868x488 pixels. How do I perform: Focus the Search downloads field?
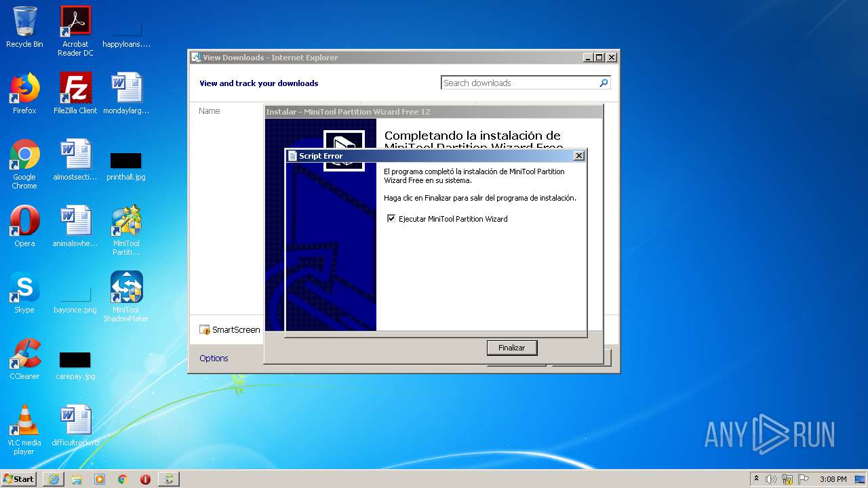pyautogui.click(x=519, y=83)
